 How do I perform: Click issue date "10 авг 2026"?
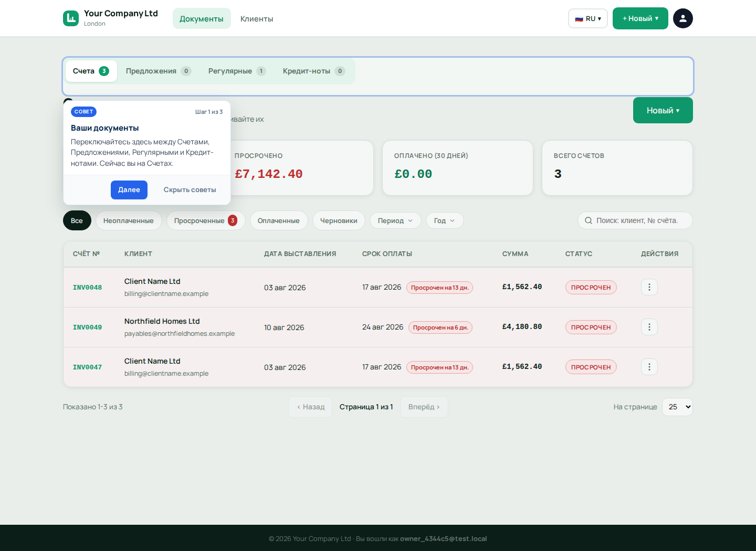(x=284, y=327)
